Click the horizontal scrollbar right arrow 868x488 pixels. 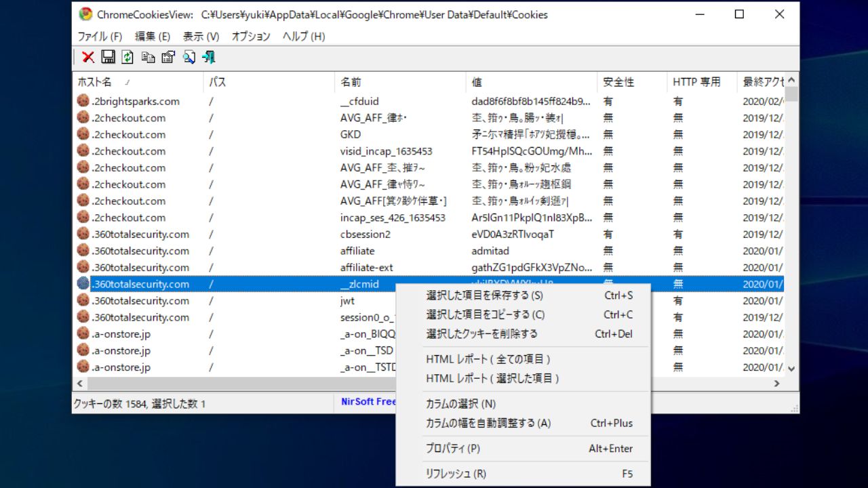(x=777, y=383)
